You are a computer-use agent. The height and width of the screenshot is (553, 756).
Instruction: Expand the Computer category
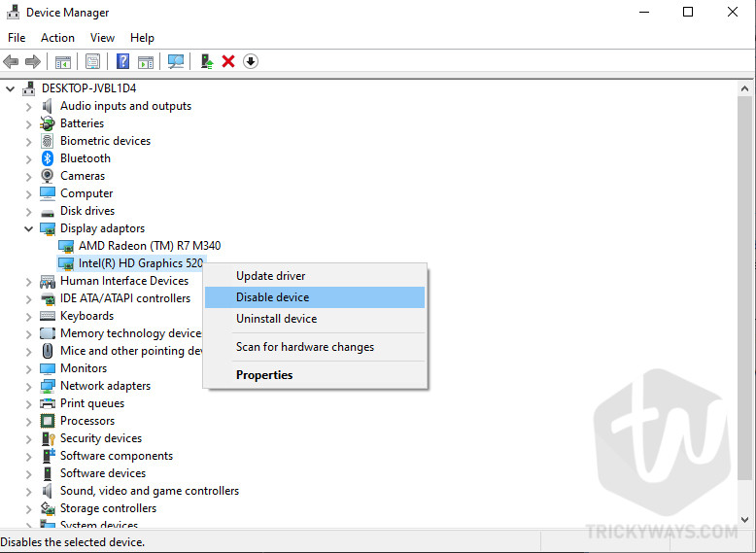28,194
